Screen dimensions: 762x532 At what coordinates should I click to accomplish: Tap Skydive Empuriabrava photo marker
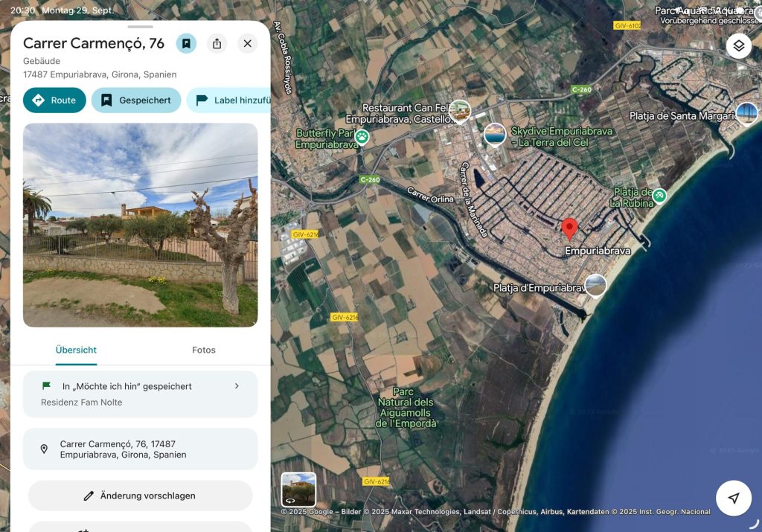pos(495,135)
